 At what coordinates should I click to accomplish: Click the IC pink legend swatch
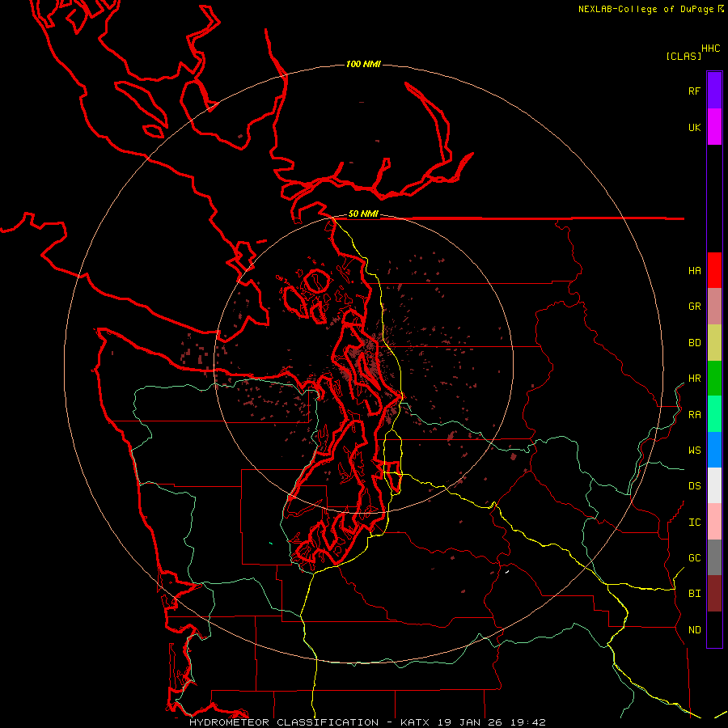714,522
